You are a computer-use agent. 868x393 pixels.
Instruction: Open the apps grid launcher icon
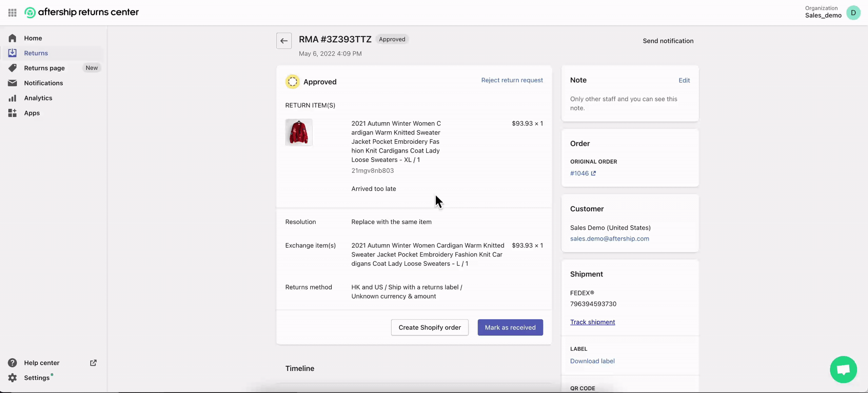[x=12, y=13]
